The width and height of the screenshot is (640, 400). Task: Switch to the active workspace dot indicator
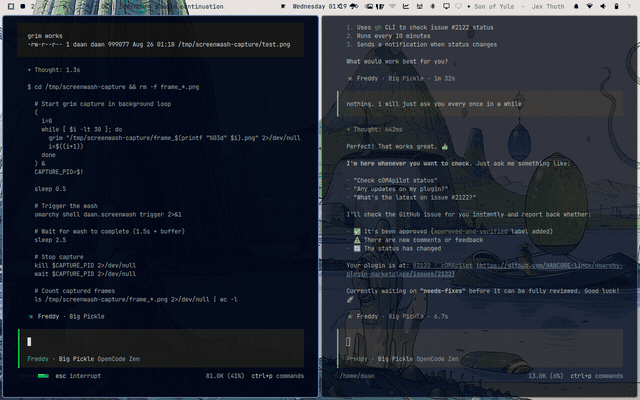coord(23,6)
